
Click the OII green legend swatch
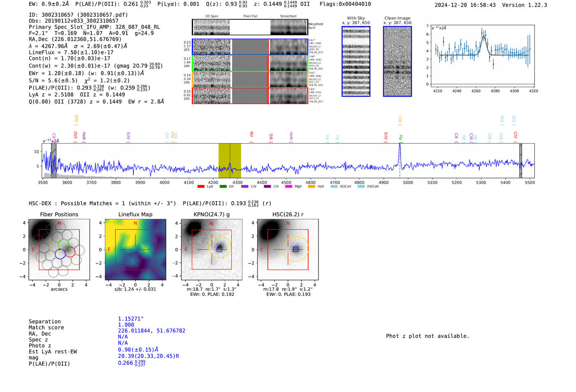pos(223,186)
